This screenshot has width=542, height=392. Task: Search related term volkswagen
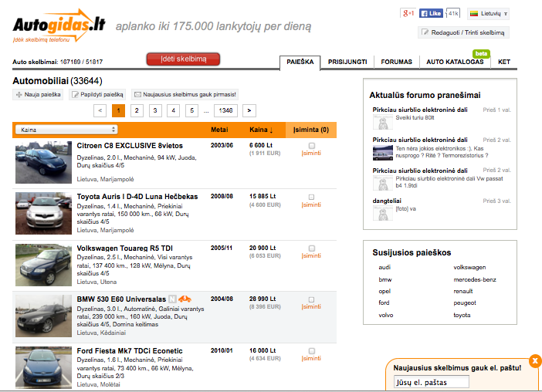[x=469, y=267]
